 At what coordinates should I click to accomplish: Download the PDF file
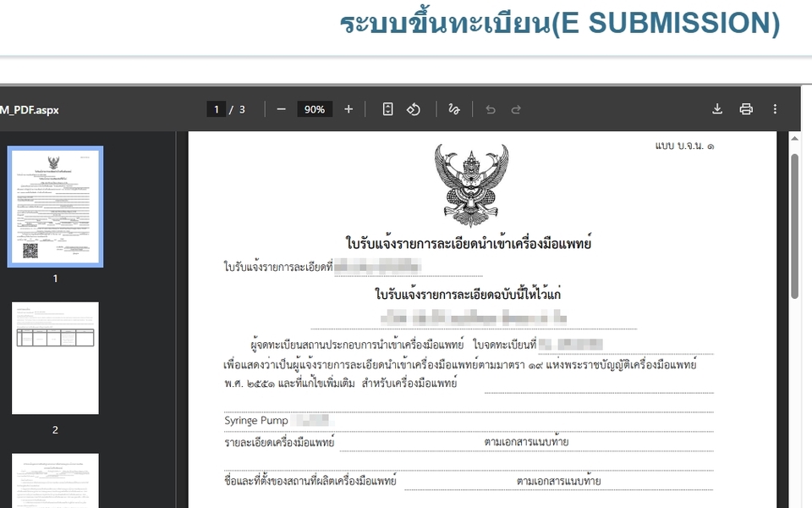point(717,109)
